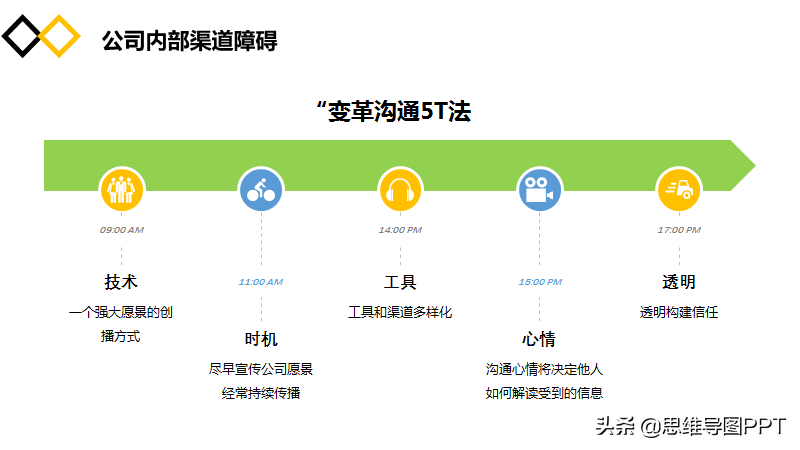The height and width of the screenshot is (450, 800).
Task: Click the people group icon for 技术
Action: [122, 190]
